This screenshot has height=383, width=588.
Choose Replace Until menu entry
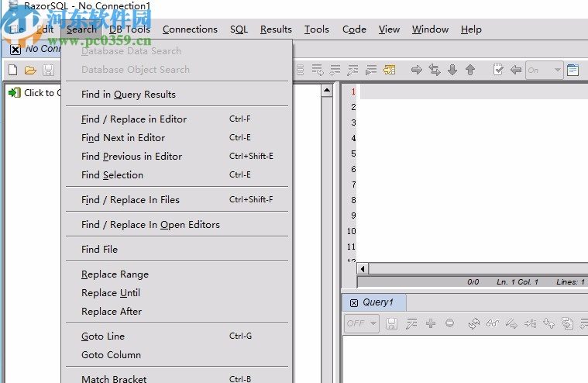coord(177,292)
